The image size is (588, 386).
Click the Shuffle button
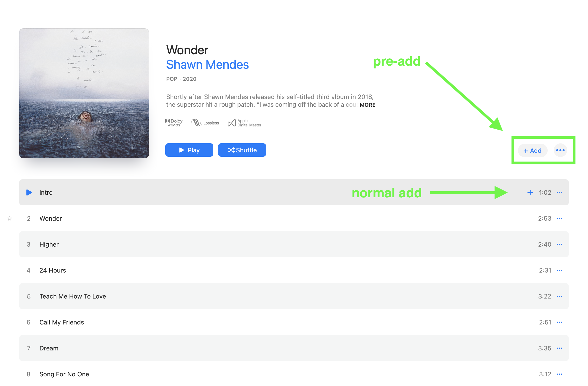pyautogui.click(x=242, y=149)
